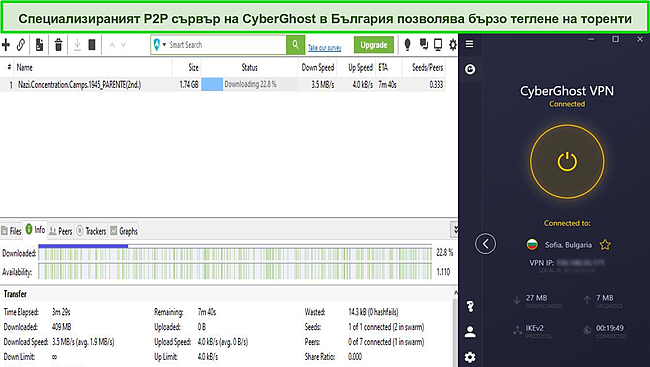
Task: Minimize the CyberGhost window
Action: click(x=591, y=39)
